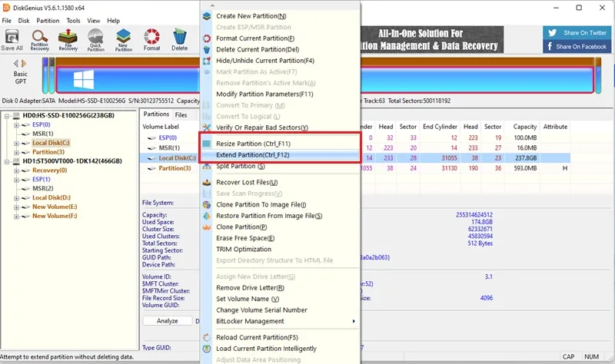This screenshot has width=615, height=364.
Task: Open the File menu
Action: 7,21
